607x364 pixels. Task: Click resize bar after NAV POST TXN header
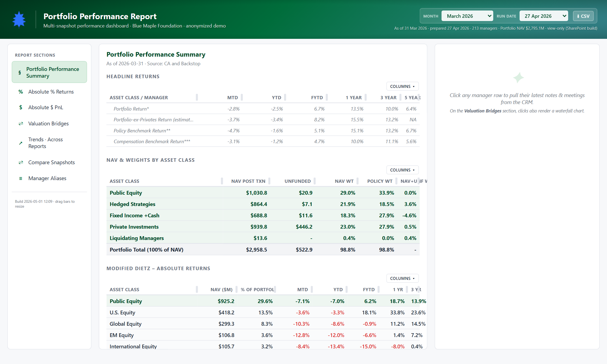coord(269,181)
